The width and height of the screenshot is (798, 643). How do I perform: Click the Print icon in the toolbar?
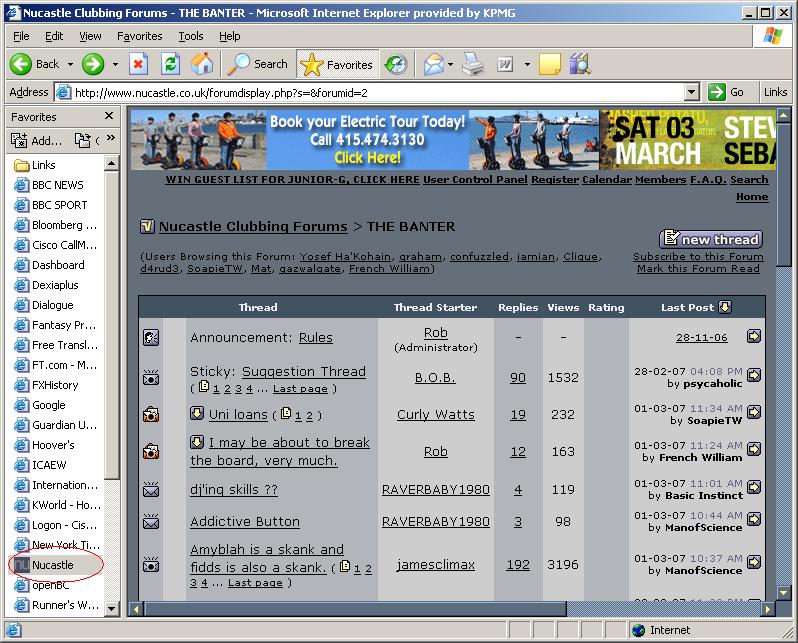click(x=473, y=64)
